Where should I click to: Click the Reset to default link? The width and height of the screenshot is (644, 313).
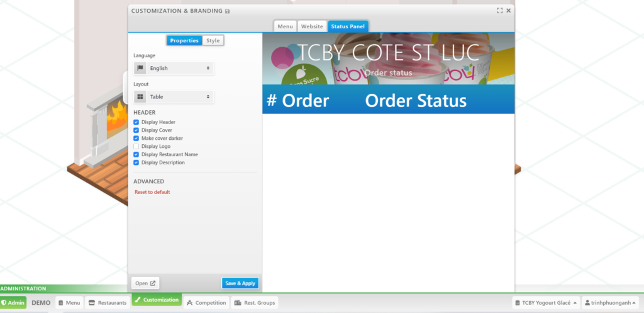[x=152, y=192]
